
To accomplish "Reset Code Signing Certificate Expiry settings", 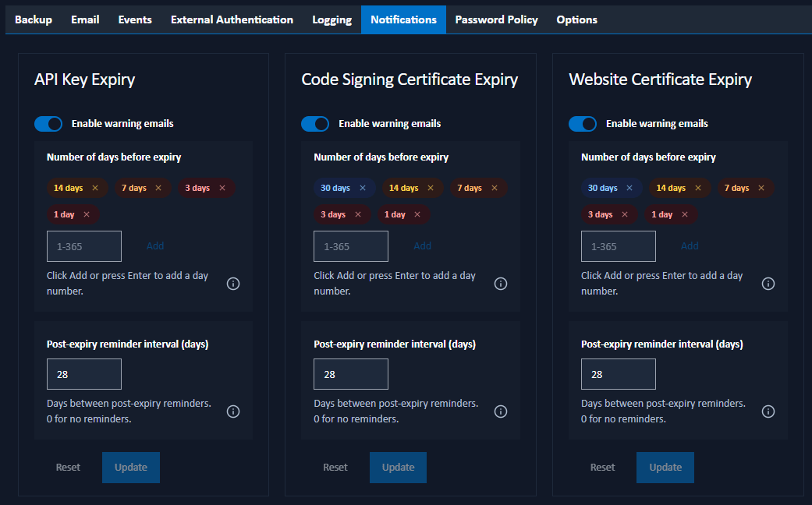I will (335, 468).
